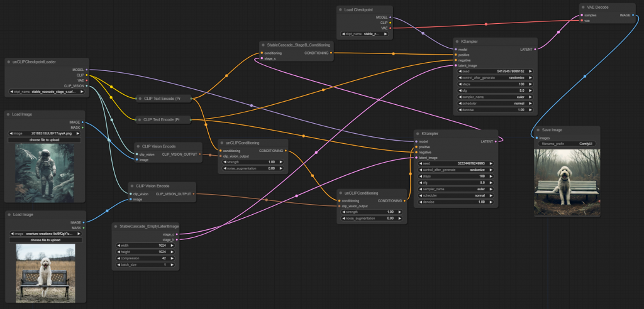Click vae input socket on VAE Decode

pyautogui.click(x=582, y=21)
